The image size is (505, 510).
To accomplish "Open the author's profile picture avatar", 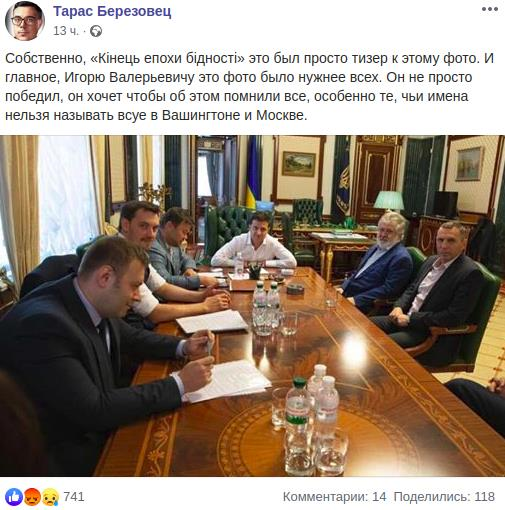I will 25,21.
